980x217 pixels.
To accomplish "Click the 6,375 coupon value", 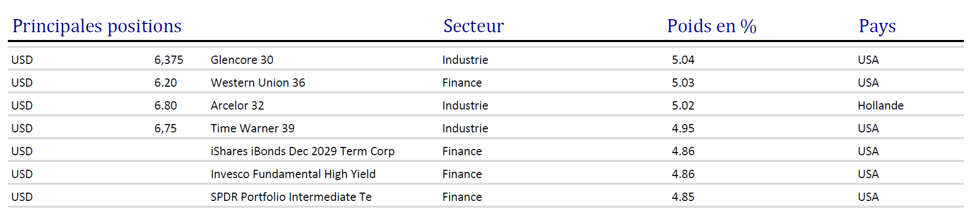I will pos(169,60).
